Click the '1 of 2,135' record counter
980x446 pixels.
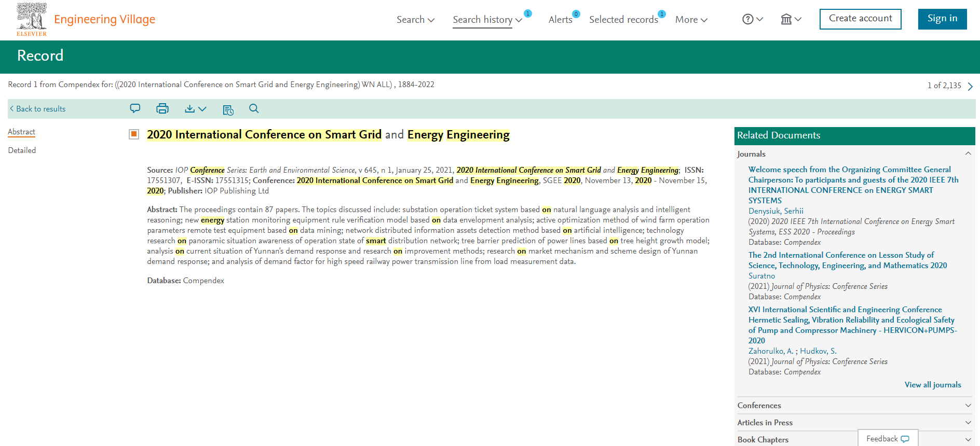click(944, 86)
